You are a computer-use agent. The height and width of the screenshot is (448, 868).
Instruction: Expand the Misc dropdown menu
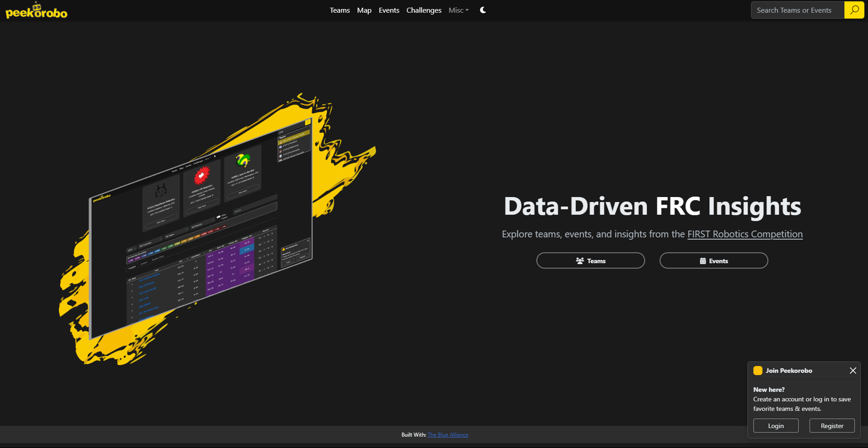click(458, 10)
